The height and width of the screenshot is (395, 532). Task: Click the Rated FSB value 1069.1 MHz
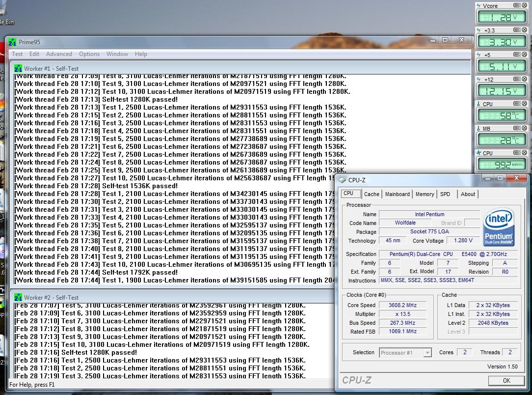point(403,332)
